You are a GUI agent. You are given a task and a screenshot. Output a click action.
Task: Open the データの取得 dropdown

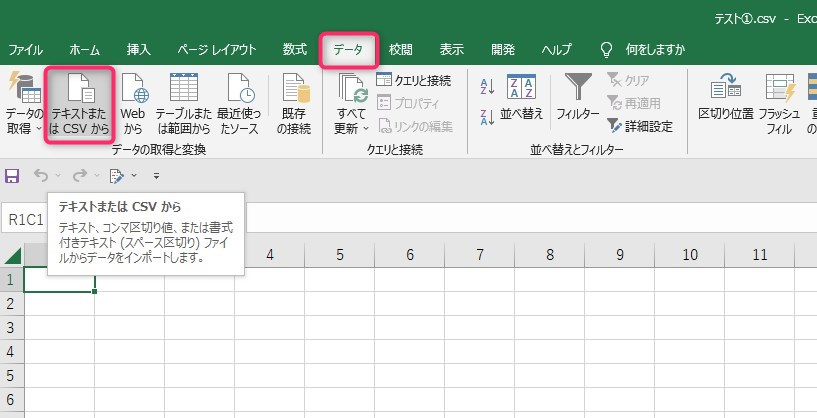(24, 104)
